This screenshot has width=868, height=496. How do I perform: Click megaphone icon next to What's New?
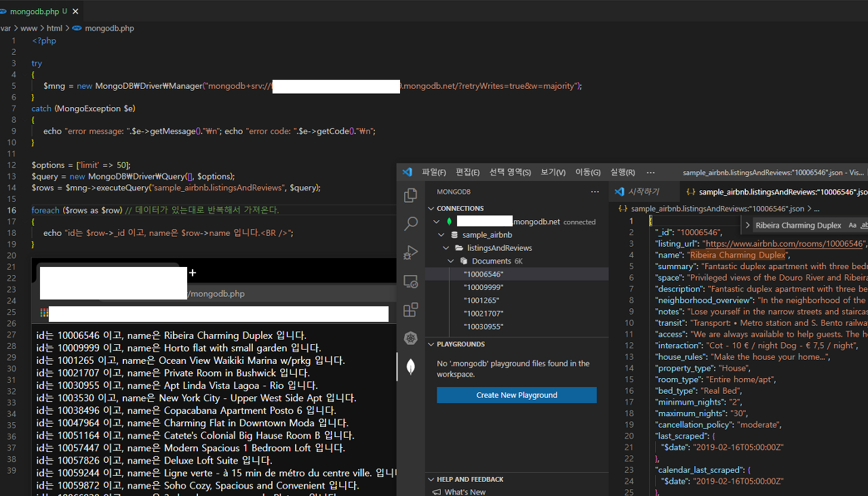coord(437,492)
